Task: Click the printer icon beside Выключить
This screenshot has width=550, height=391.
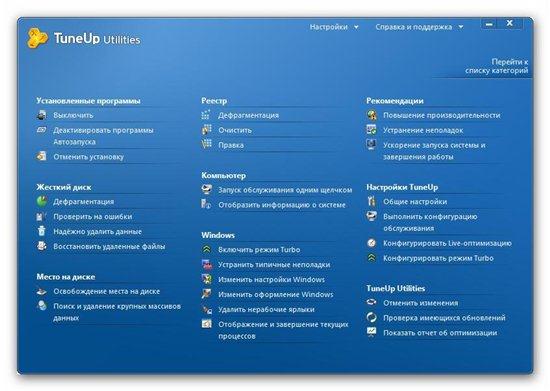Action: click(x=42, y=115)
